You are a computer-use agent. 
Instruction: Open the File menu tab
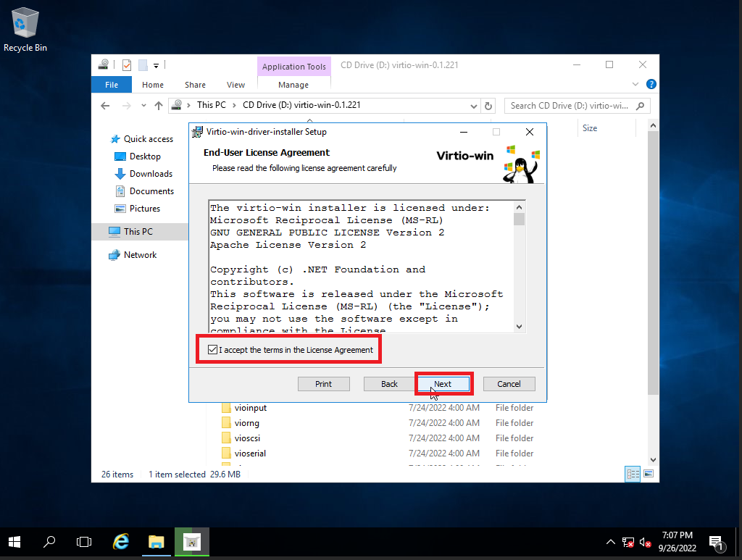[112, 85]
